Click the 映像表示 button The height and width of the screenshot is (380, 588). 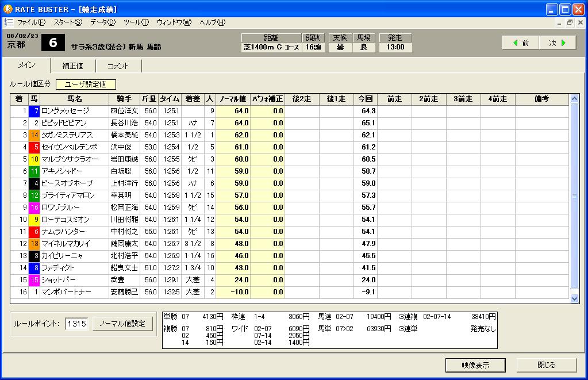[x=475, y=365]
